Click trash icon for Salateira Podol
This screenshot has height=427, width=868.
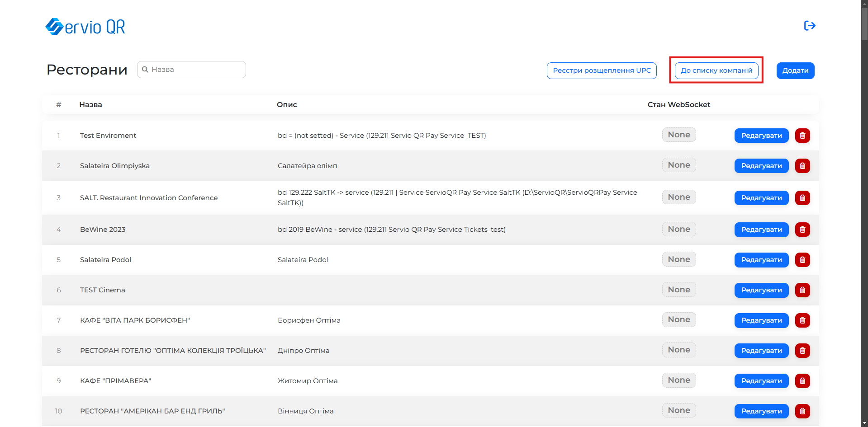[x=802, y=260]
